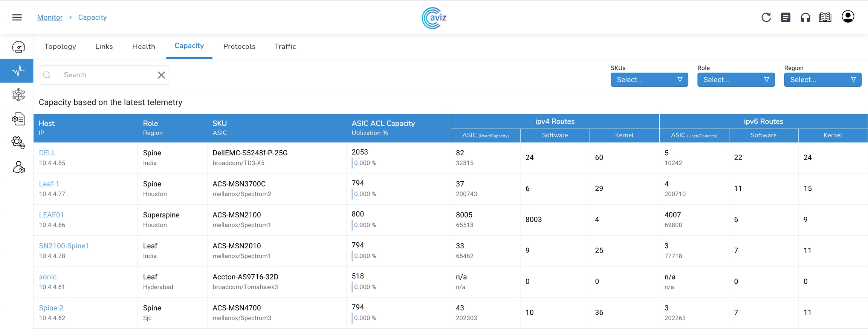Switch to the Protocols tab
This screenshot has width=868, height=329.
(x=239, y=46)
